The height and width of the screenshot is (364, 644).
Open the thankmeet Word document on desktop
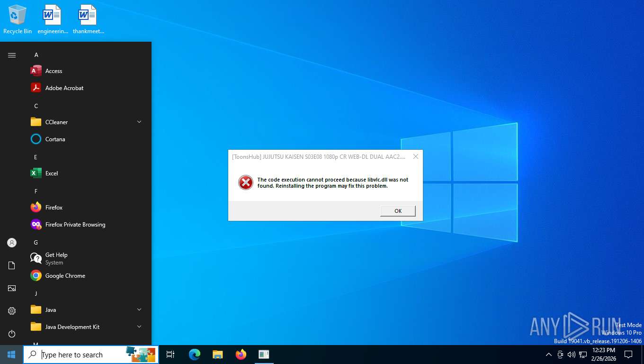coord(88,19)
